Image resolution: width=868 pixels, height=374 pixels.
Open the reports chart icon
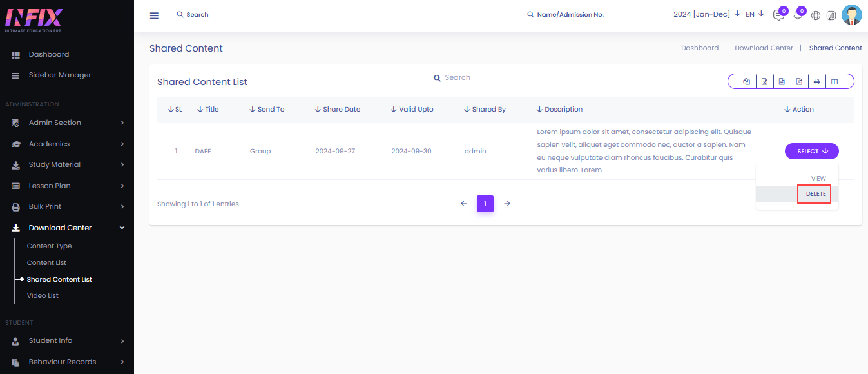pos(831,15)
